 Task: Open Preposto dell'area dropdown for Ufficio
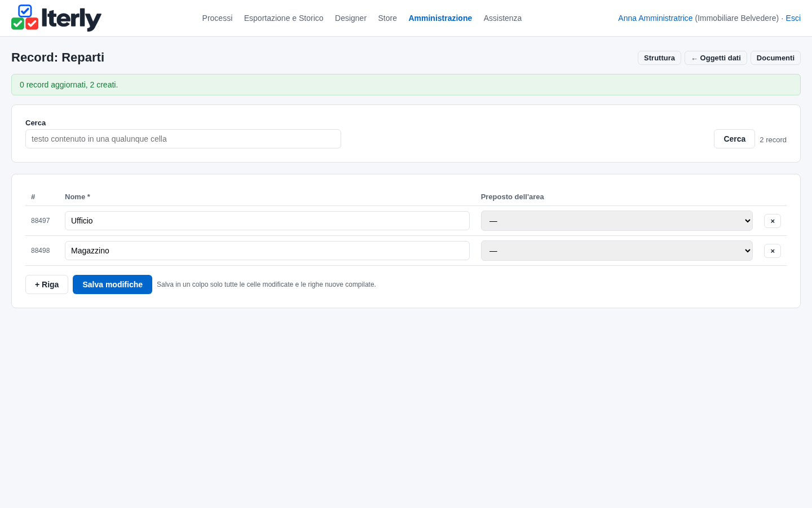click(x=616, y=221)
